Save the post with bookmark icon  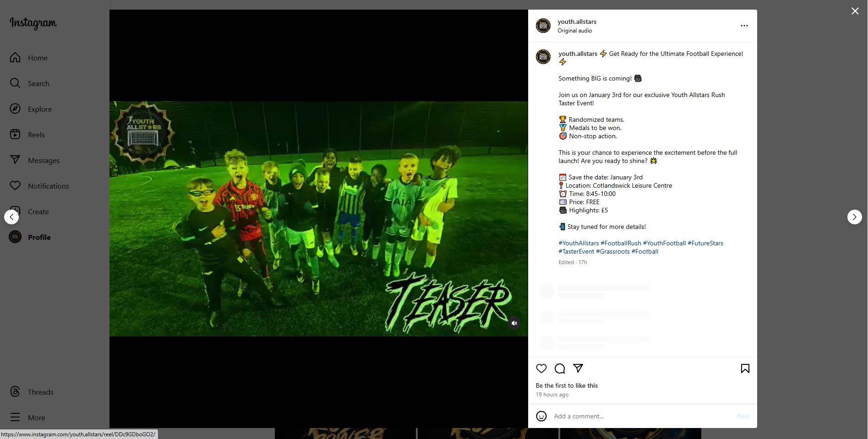pos(745,369)
